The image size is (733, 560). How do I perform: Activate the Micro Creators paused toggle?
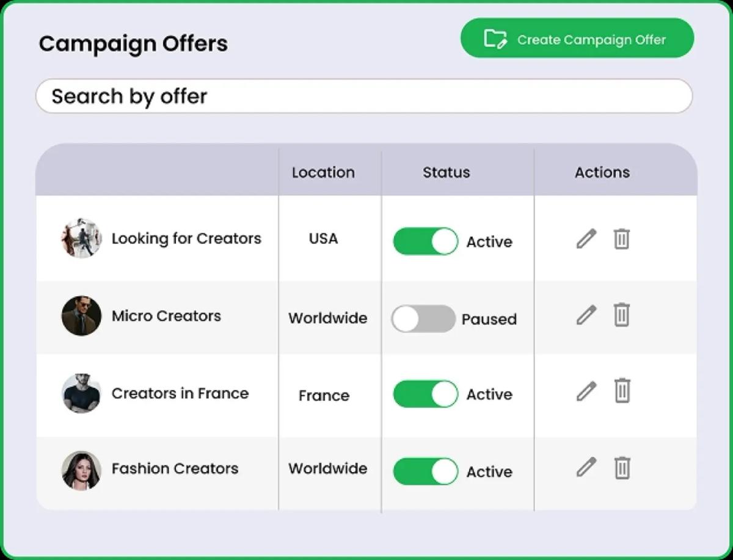(423, 318)
